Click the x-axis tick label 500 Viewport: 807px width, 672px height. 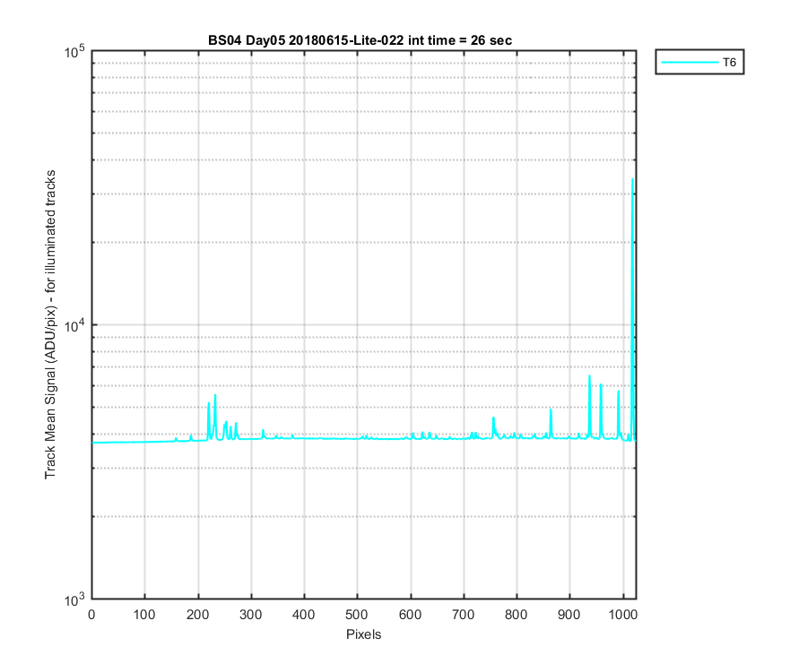357,615
